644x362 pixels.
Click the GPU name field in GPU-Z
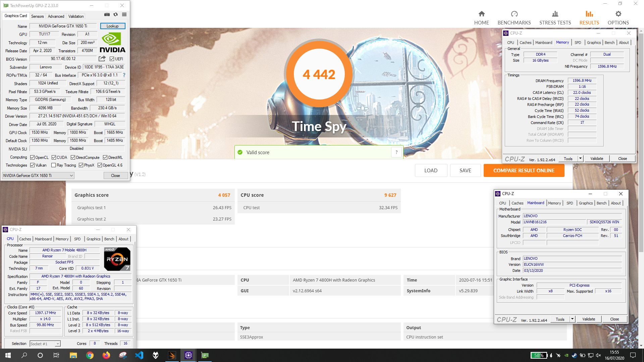pos(63,26)
